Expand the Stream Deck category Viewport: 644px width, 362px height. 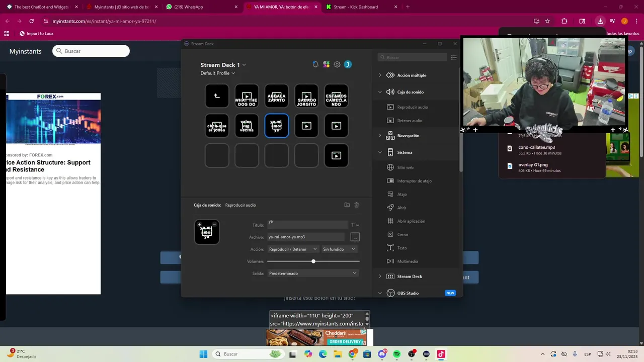pyautogui.click(x=380, y=277)
